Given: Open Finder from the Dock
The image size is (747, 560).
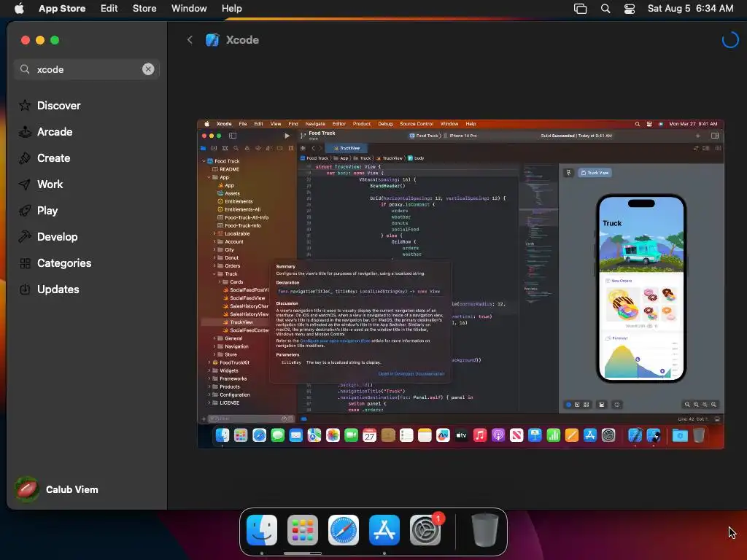Looking at the screenshot, I should 262,530.
